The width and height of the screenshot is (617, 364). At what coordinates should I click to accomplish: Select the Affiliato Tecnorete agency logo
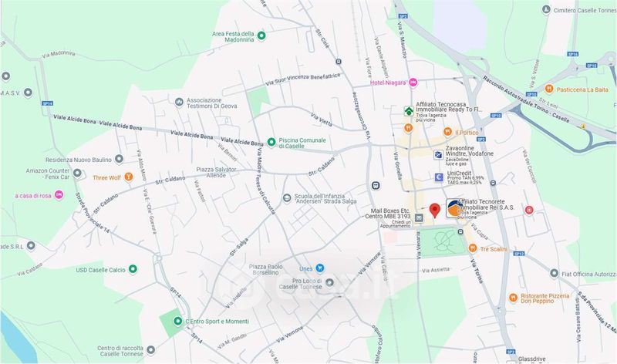tap(455, 208)
